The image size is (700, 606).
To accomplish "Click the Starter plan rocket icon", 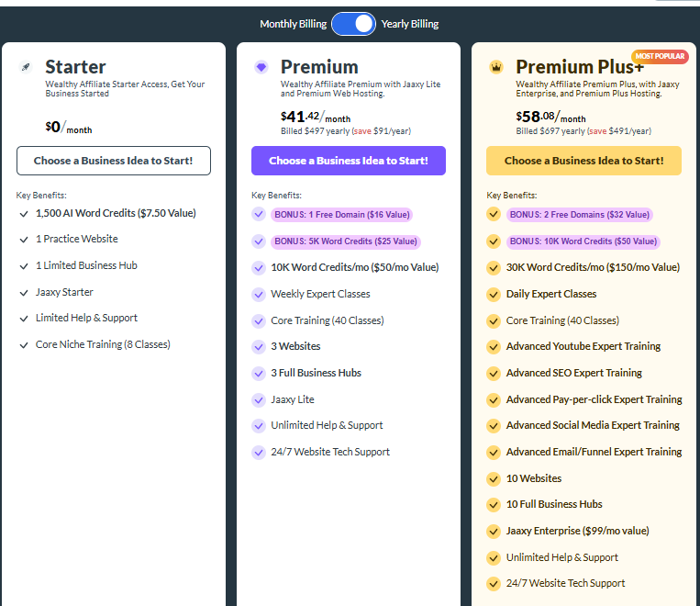I will (26, 67).
